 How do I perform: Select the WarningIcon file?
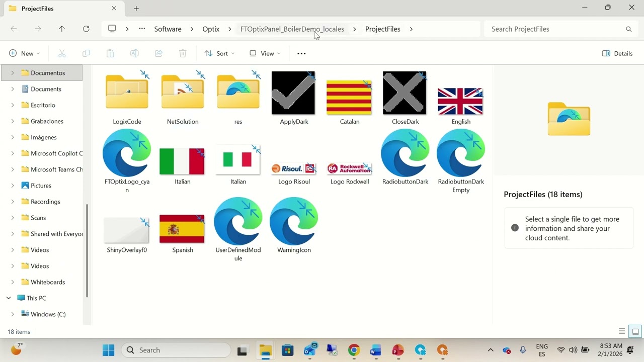(294, 225)
